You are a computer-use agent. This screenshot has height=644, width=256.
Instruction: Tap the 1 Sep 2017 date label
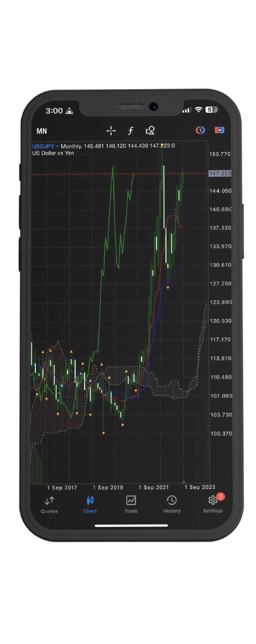point(62,487)
